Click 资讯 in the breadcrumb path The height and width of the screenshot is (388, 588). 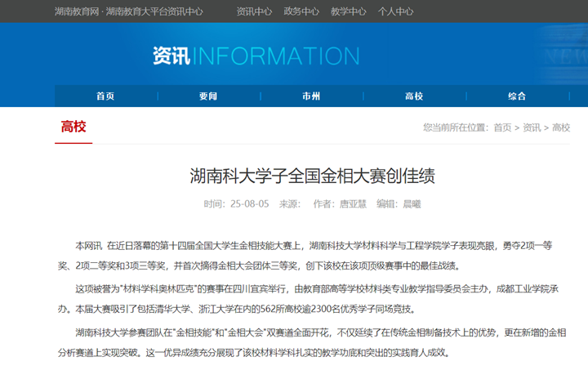532,127
